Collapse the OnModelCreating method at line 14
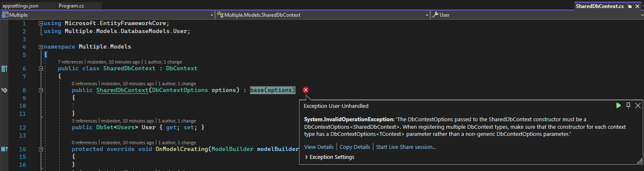 pyautogui.click(x=40, y=149)
